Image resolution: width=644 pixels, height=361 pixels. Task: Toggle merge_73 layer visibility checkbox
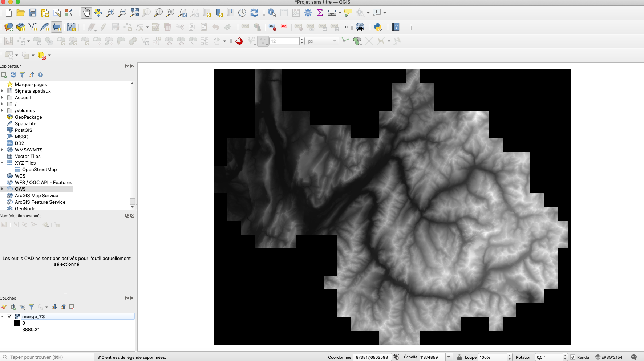[x=9, y=316]
